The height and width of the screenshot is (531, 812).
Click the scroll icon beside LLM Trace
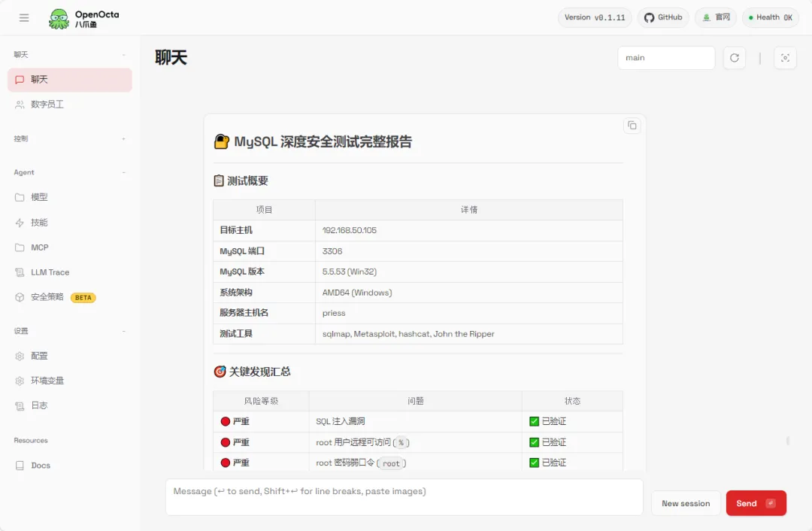coord(20,272)
